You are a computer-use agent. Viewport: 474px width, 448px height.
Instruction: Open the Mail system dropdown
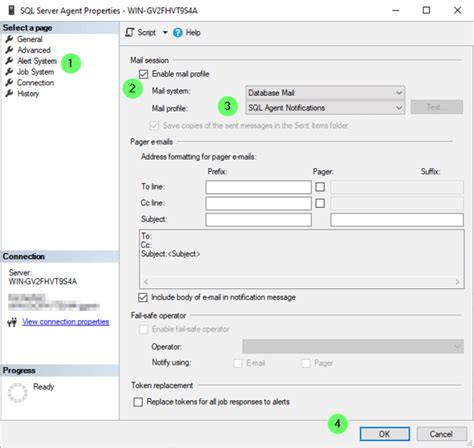click(325, 93)
